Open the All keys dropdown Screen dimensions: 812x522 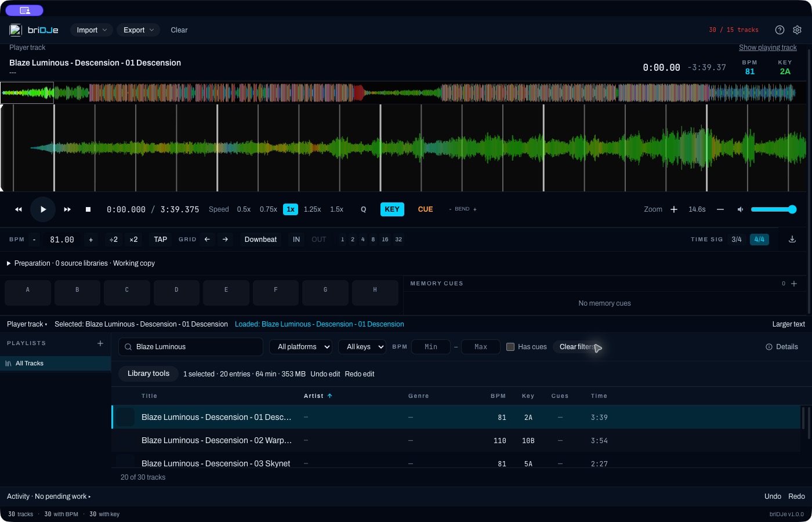tap(362, 347)
